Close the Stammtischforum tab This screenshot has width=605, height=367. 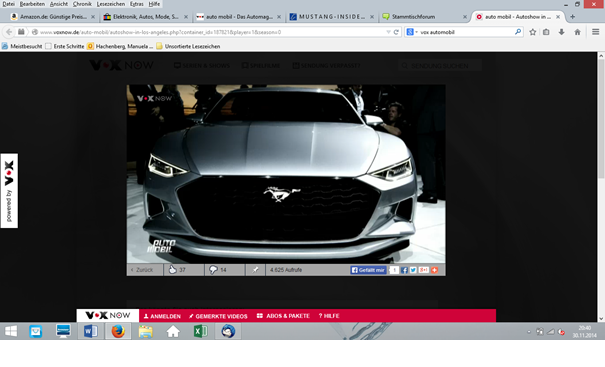[x=465, y=17]
